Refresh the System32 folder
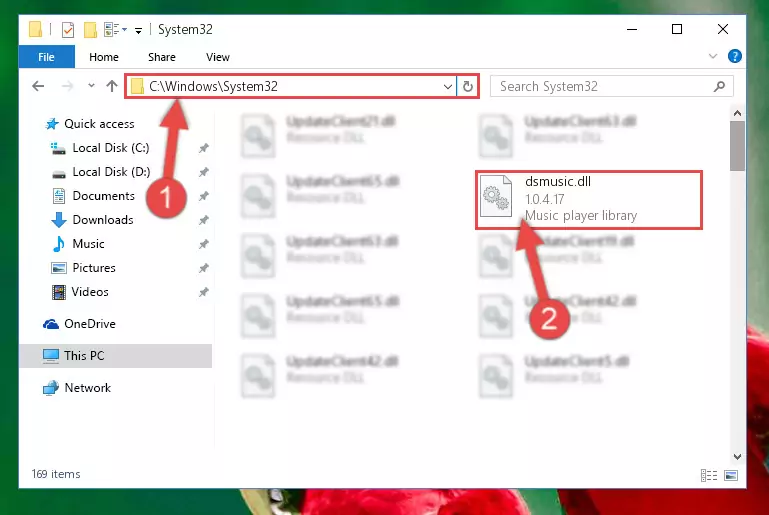 [468, 87]
